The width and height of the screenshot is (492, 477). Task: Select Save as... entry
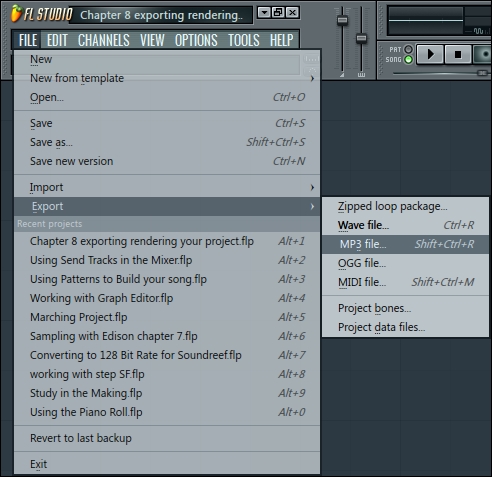(x=167, y=142)
